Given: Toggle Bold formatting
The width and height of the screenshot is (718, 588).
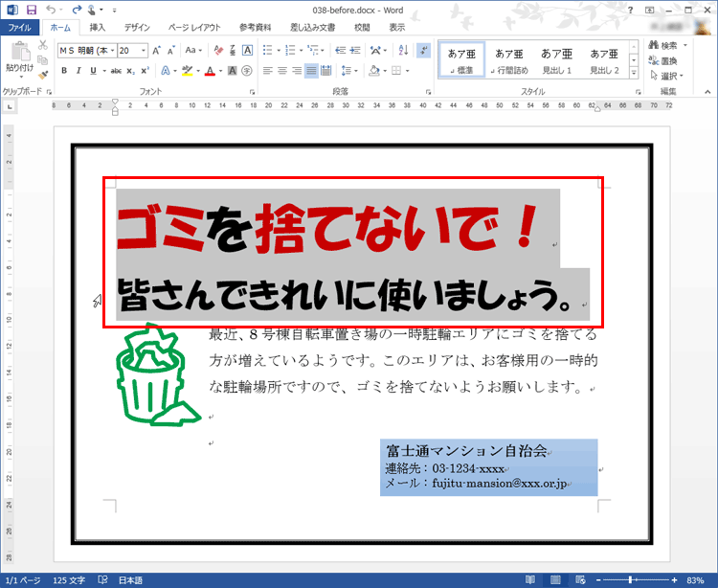Looking at the screenshot, I should click(x=64, y=71).
